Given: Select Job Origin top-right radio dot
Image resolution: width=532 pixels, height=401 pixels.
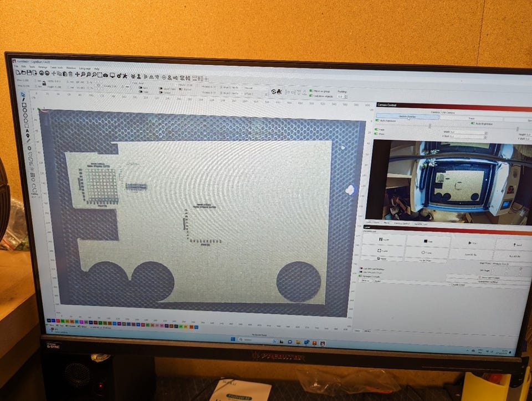Looking at the screenshot, I should pyautogui.click(x=521, y=268).
